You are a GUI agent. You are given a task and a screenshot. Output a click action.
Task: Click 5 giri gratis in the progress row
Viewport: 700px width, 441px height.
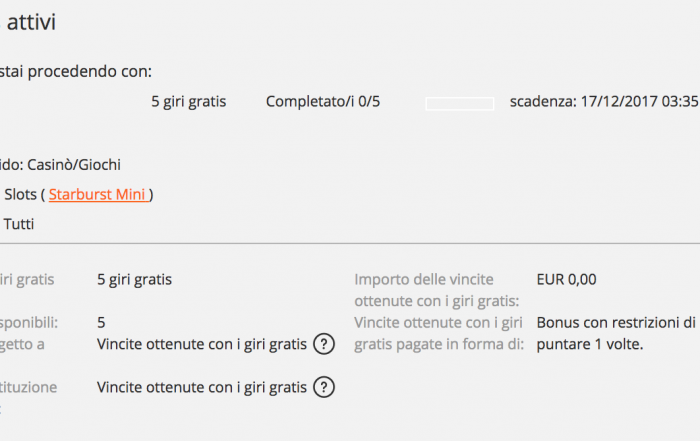[188, 102]
